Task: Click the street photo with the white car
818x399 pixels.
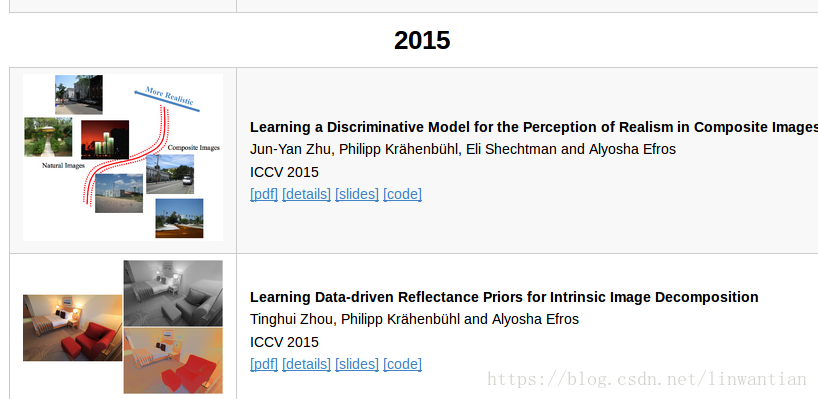Action: pyautogui.click(x=170, y=174)
